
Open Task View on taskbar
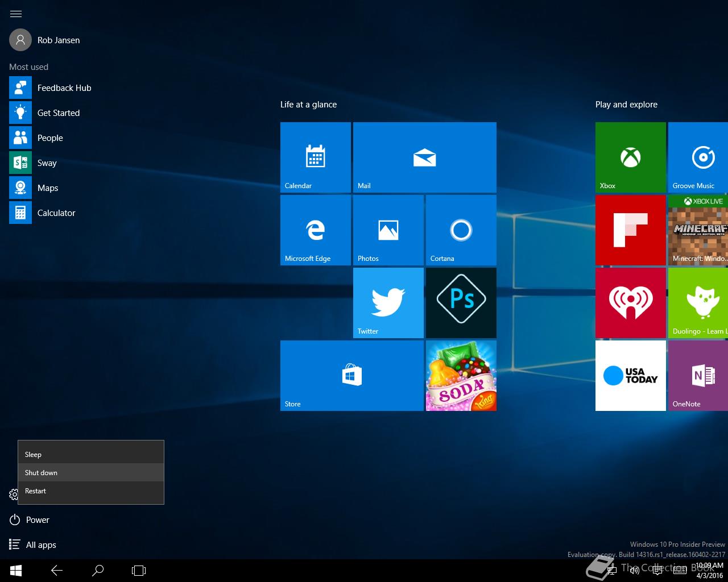139,571
